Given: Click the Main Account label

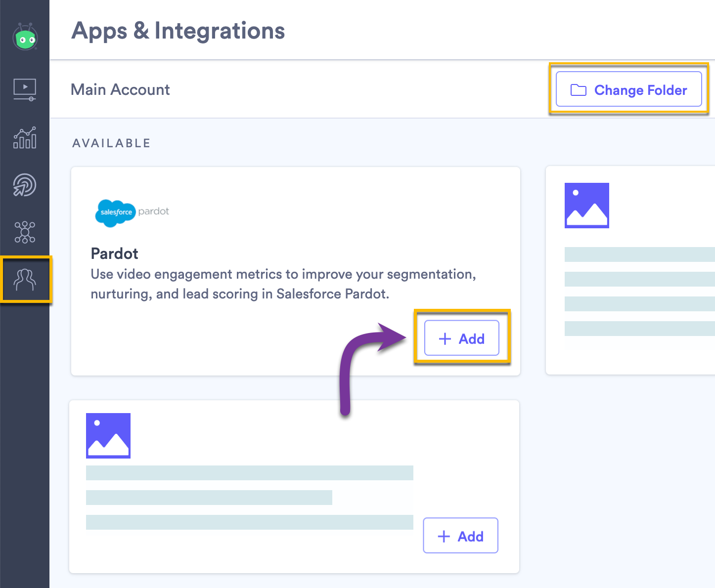Looking at the screenshot, I should pos(120,89).
